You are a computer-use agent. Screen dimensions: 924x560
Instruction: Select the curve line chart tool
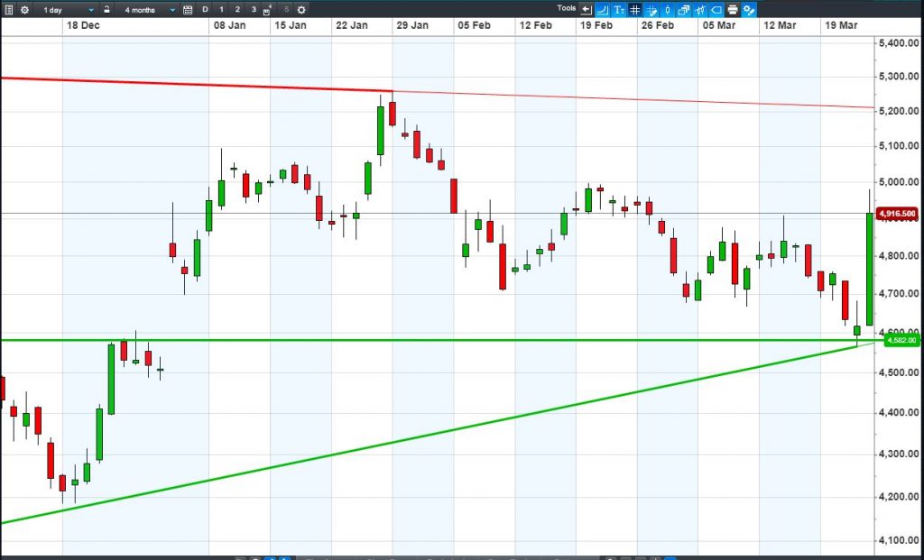coord(603,9)
